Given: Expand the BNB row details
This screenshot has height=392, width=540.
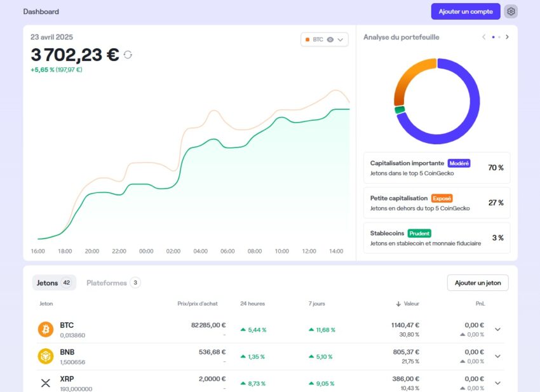Looking at the screenshot, I should pyautogui.click(x=497, y=356).
